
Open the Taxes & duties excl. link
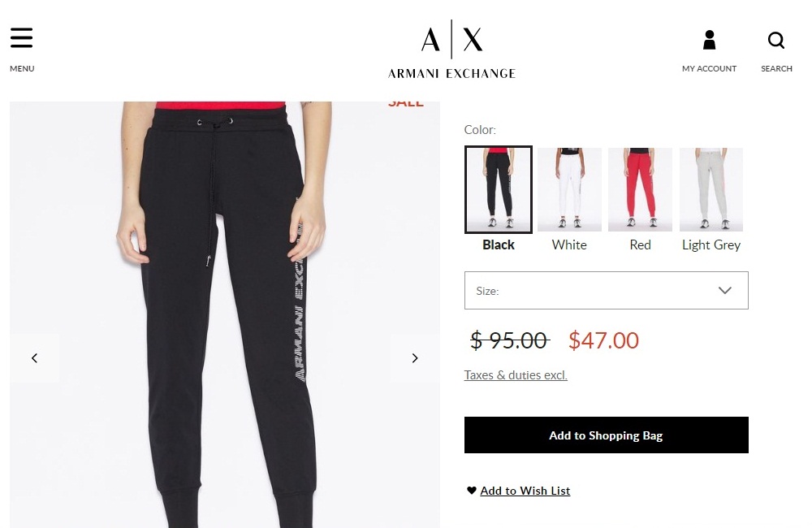516,375
